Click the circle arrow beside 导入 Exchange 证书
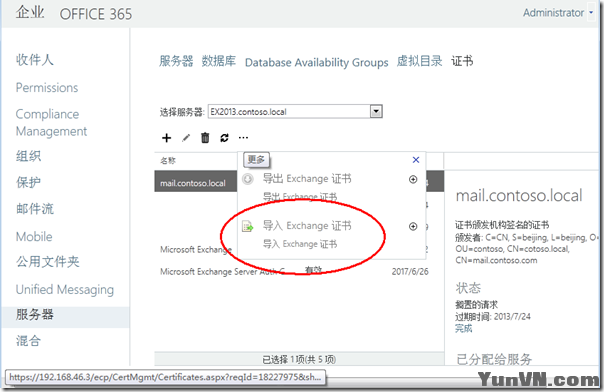 (413, 226)
